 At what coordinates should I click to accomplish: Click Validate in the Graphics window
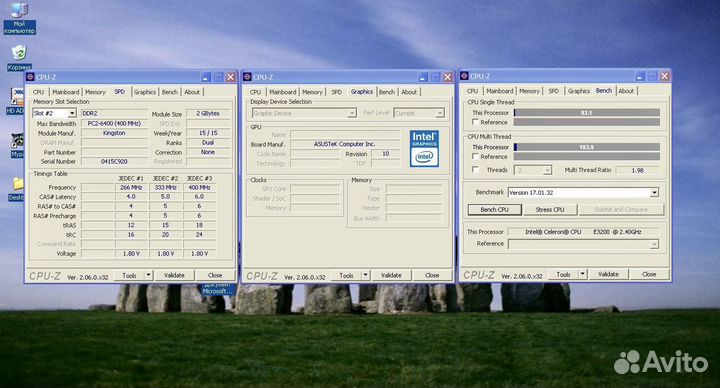coord(391,276)
